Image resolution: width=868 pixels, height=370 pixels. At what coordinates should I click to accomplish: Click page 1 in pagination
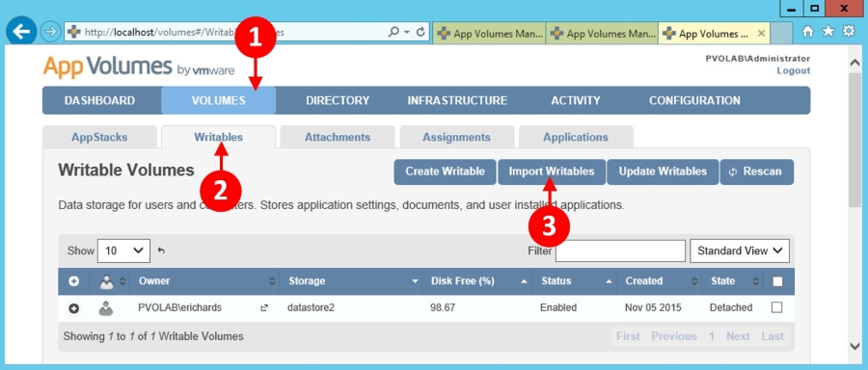712,336
